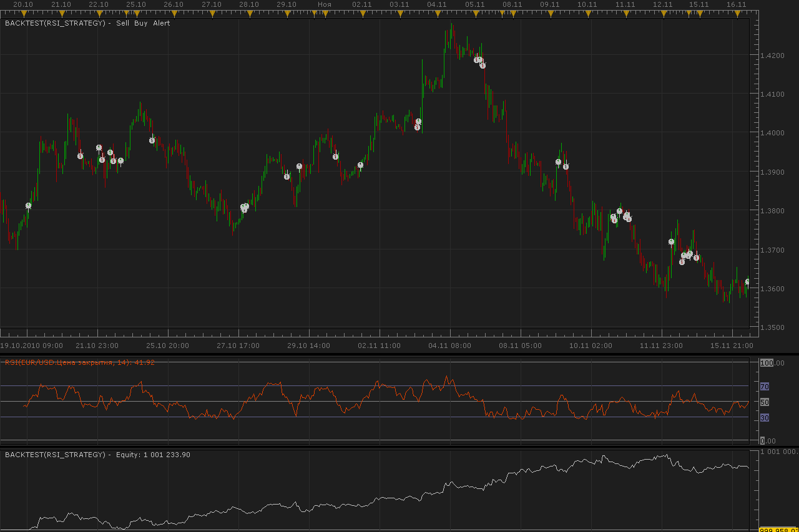Select the Ноя month marker on top timeline
Viewport: 799px width, 532px height.
(x=325, y=4)
